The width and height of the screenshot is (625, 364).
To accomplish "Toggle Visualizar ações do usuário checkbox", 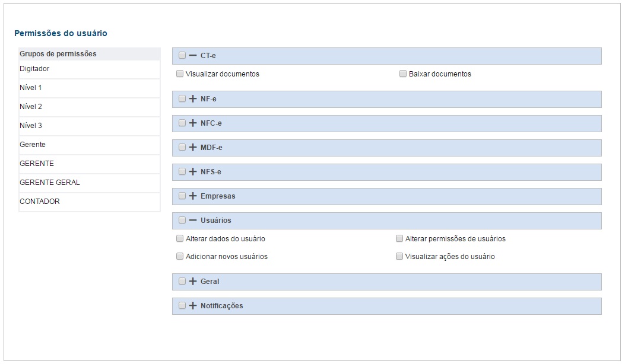I will pyautogui.click(x=399, y=257).
